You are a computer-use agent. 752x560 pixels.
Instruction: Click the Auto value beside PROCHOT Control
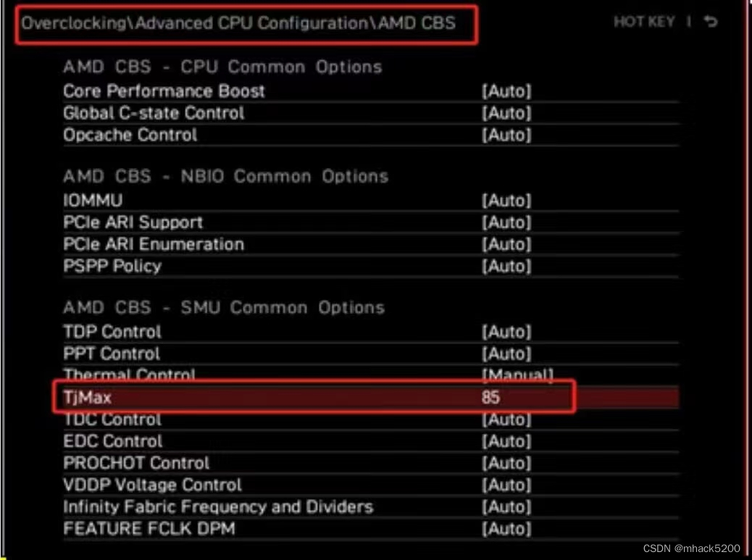tap(507, 463)
